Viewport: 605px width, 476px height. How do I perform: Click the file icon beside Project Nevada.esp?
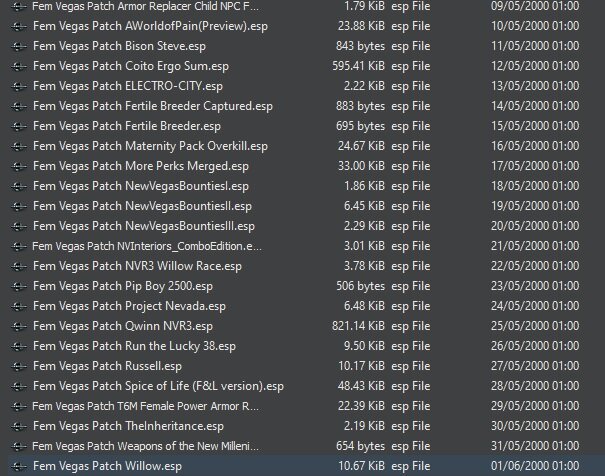tap(19, 307)
